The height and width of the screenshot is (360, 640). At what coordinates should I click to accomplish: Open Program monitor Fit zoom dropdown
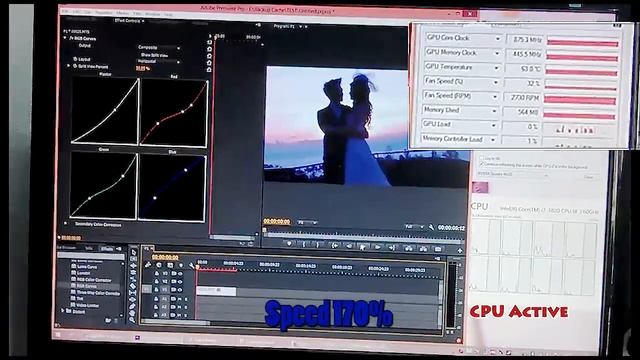(307, 222)
